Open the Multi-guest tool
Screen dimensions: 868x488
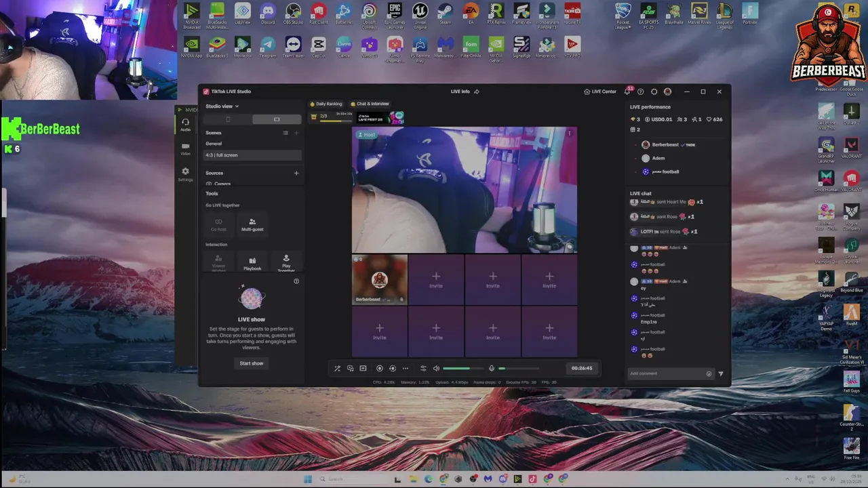(x=252, y=225)
